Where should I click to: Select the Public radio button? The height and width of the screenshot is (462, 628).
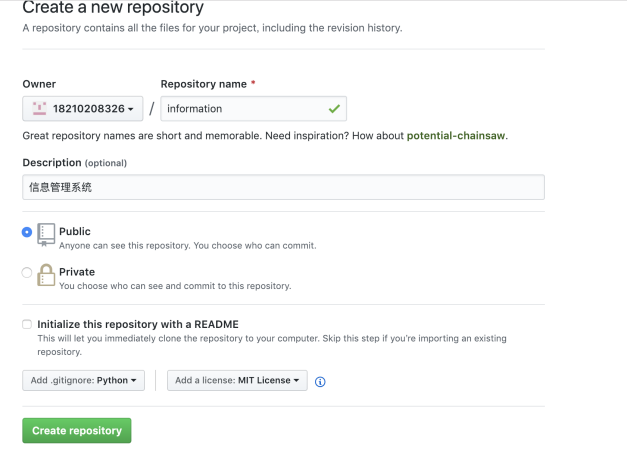coord(27,232)
